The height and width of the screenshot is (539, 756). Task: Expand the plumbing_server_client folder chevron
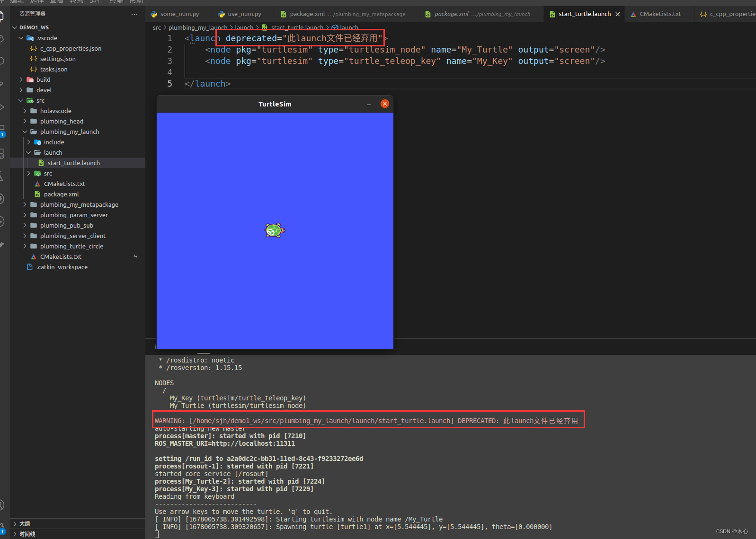click(x=25, y=236)
